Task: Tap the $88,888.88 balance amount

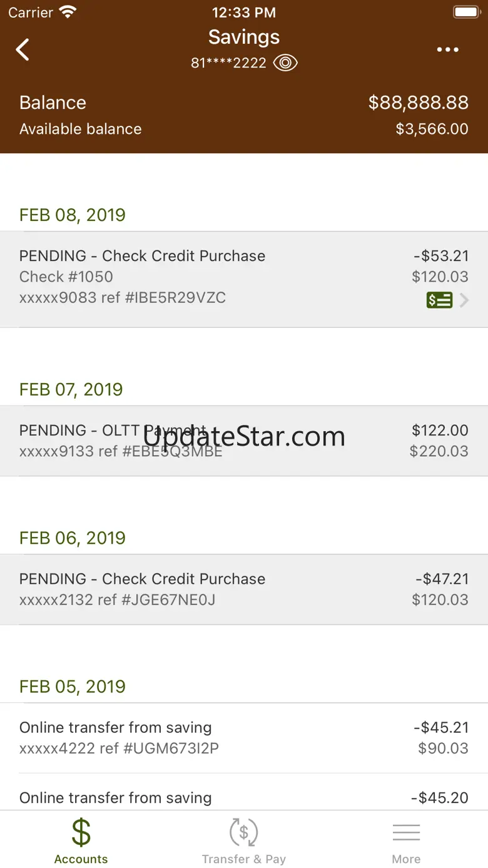Action: tap(418, 103)
